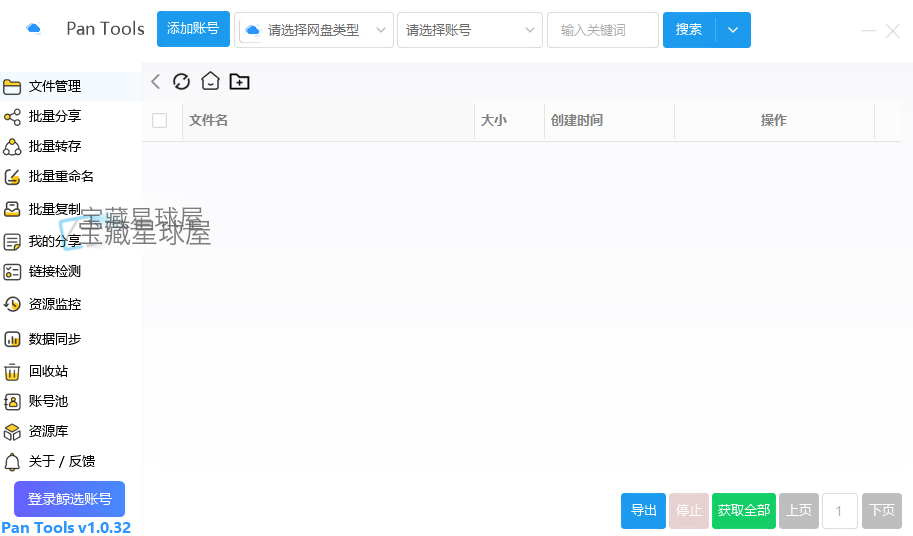Click the 停止 button
Image resolution: width=913 pixels, height=536 pixels.
click(x=689, y=510)
